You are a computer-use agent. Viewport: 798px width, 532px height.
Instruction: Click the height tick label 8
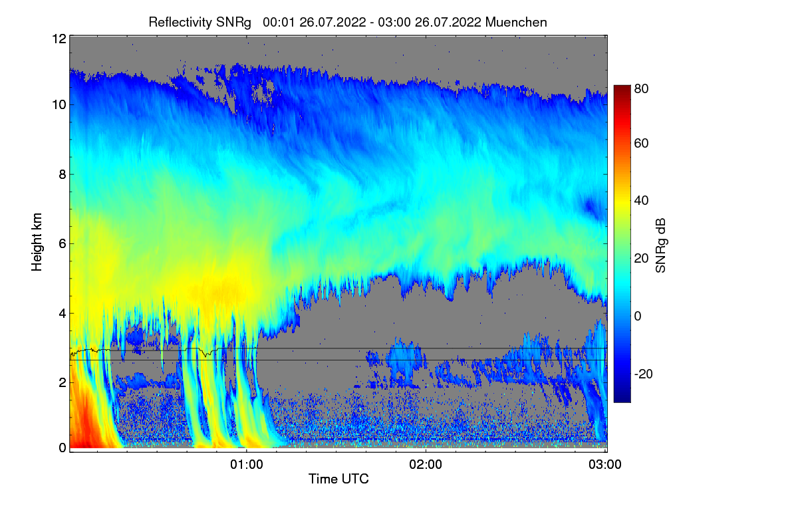coord(62,174)
